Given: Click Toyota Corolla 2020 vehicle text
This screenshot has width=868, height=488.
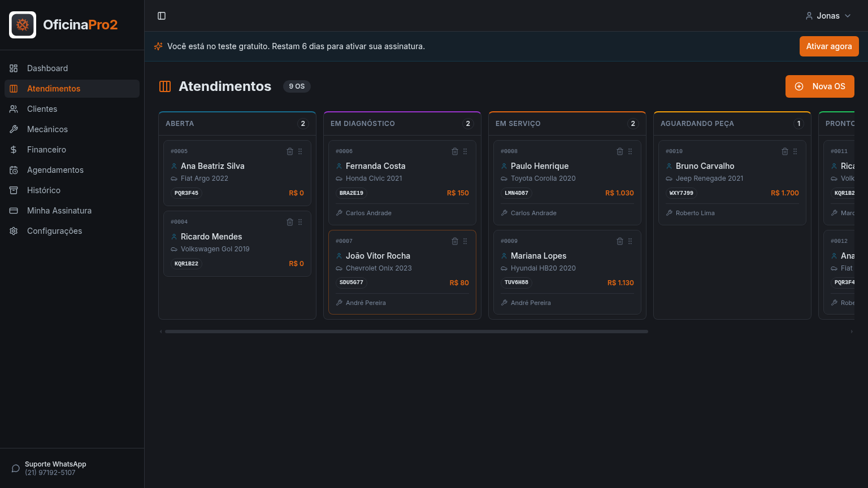Looking at the screenshot, I should pyautogui.click(x=543, y=178).
